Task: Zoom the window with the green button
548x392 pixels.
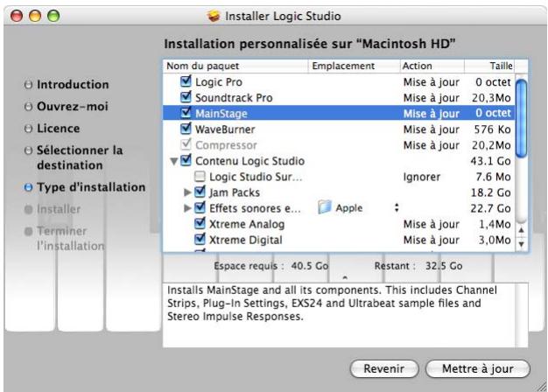Action: 53,16
